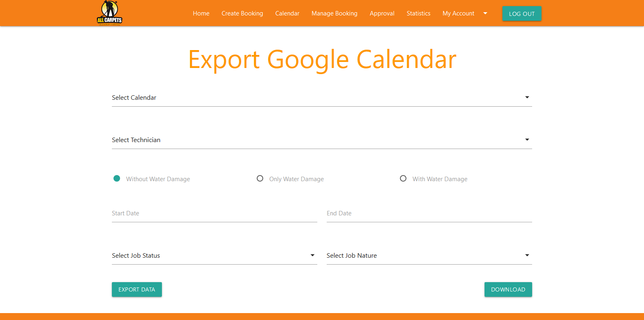Viewport: 644px width, 320px height.
Task: Expand the Select Technician dropdown
Action: tap(322, 140)
